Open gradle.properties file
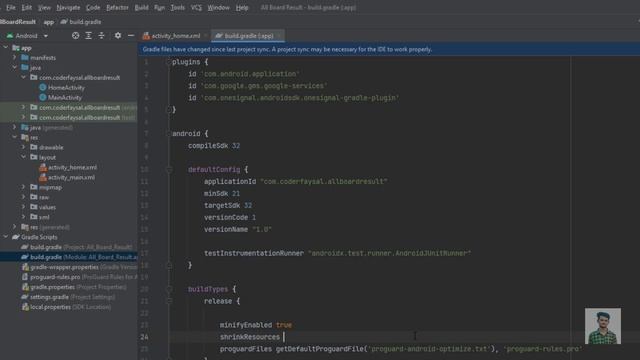This screenshot has width=640, height=360. [x=74, y=287]
